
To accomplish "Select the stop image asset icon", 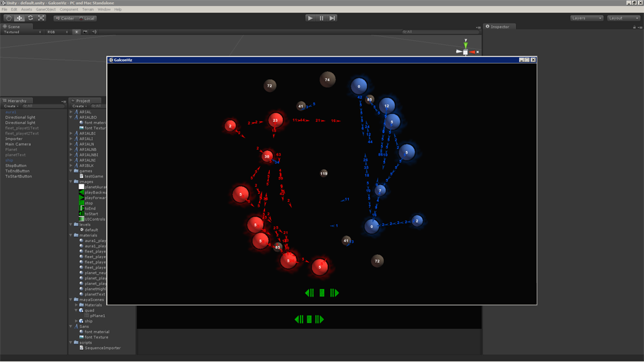I will coord(81,202).
